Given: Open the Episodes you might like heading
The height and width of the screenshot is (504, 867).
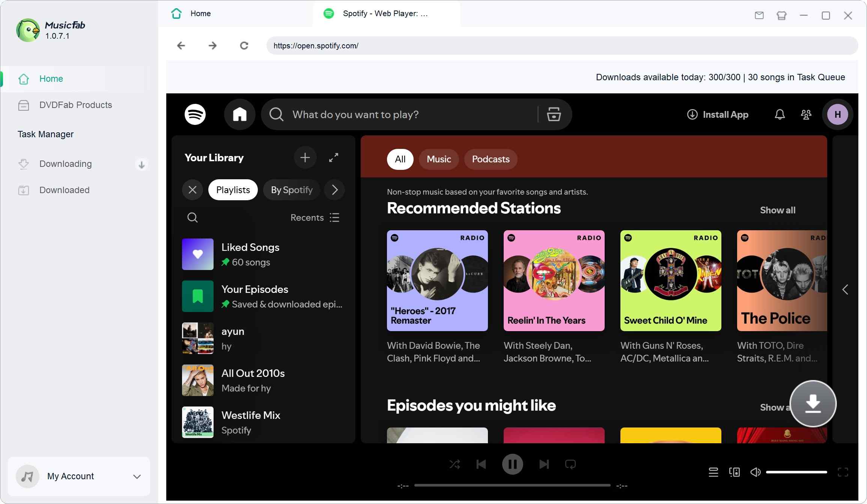Looking at the screenshot, I should pos(471,405).
